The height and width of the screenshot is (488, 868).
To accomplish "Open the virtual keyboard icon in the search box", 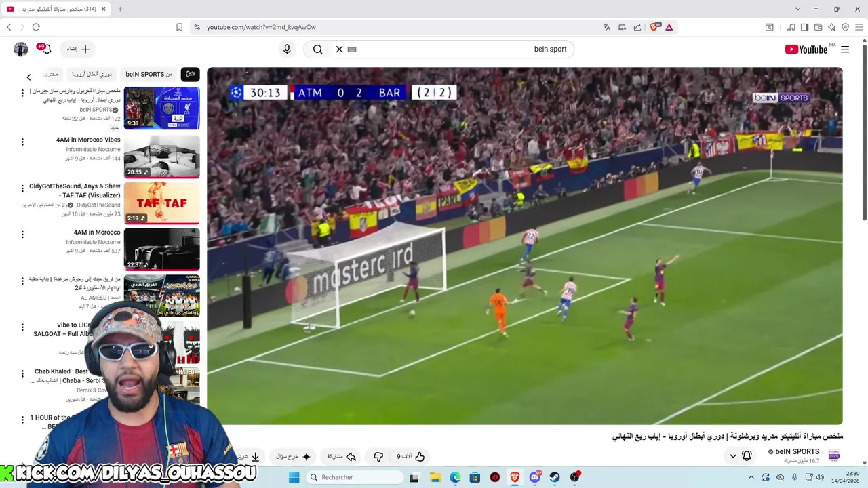I will (352, 49).
